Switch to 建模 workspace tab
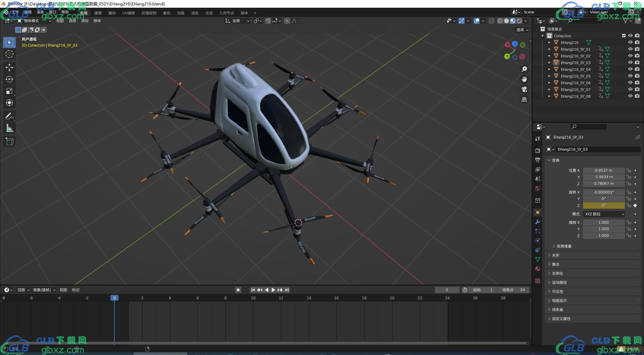Image resolution: width=644 pixels, height=355 pixels. 98,13
